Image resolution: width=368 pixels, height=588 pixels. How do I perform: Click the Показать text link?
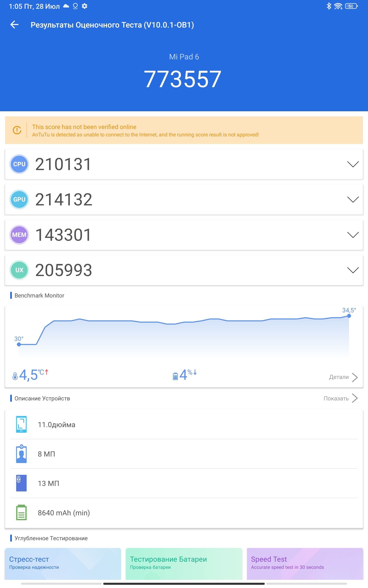pos(336,399)
